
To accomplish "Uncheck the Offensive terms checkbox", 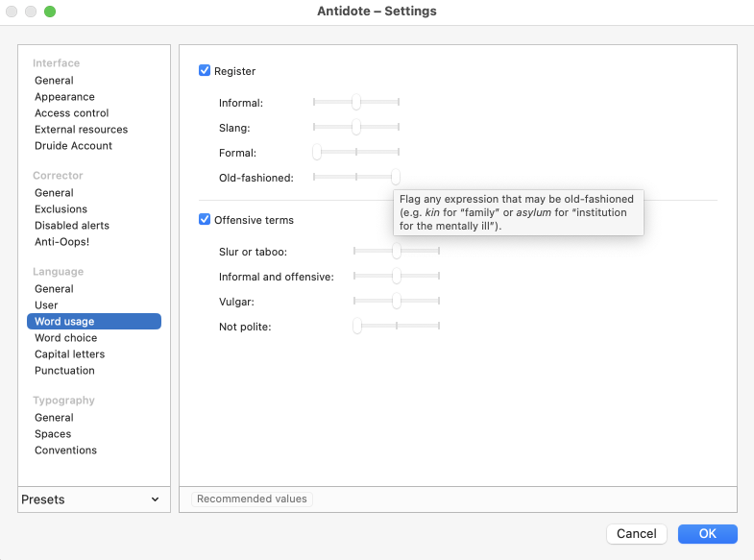I will (205, 220).
